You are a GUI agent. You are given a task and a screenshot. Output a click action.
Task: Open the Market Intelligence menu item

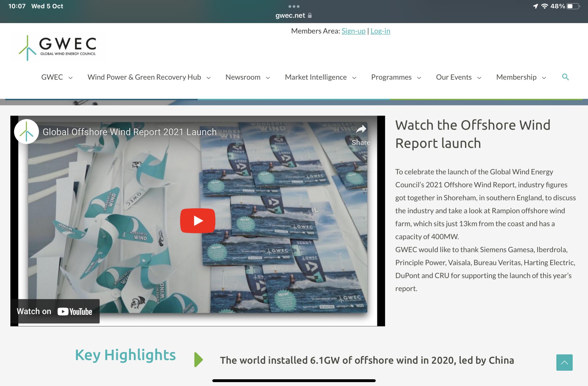(x=316, y=77)
